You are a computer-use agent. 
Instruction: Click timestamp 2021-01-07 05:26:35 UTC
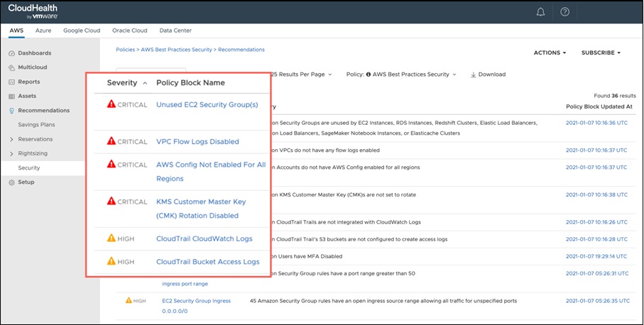pyautogui.click(x=598, y=301)
